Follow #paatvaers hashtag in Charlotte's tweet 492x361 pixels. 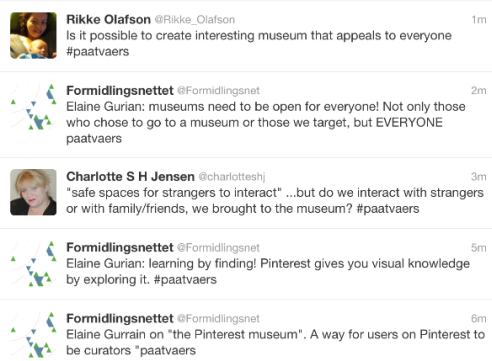(x=388, y=209)
